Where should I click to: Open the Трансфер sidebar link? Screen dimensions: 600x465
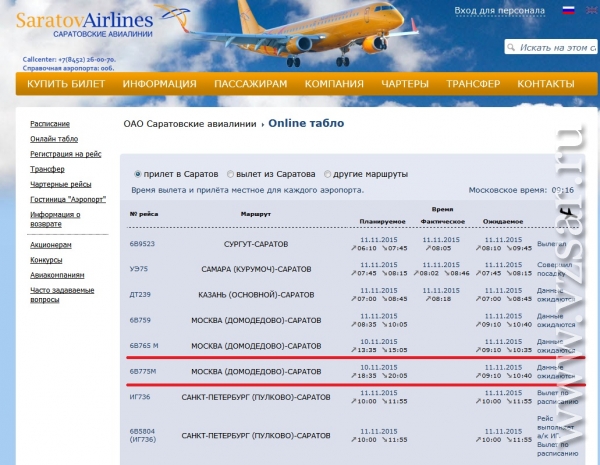[47, 169]
